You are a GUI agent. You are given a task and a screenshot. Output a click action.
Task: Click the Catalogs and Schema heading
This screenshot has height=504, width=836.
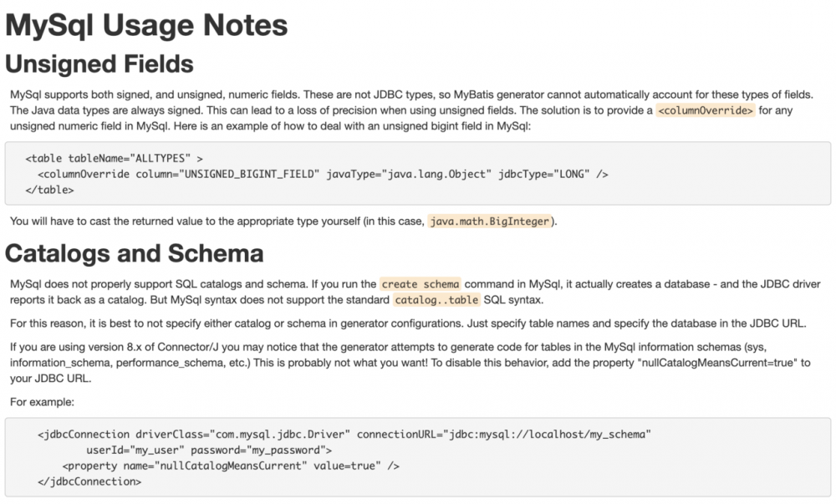[x=135, y=253]
